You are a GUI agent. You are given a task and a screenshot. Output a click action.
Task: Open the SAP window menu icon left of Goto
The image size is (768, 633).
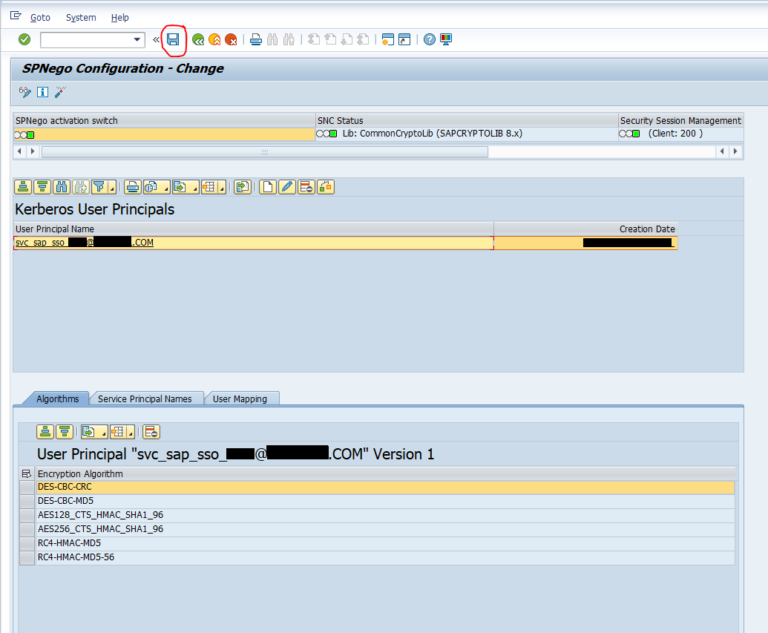click(x=16, y=16)
